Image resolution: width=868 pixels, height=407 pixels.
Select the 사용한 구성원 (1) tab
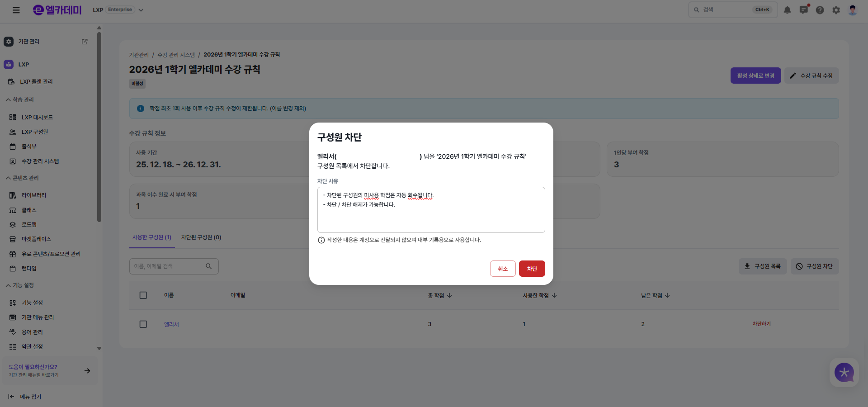pos(152,237)
